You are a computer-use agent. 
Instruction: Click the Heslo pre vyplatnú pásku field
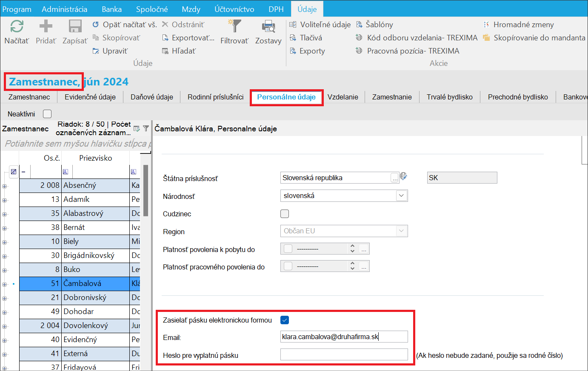point(344,354)
